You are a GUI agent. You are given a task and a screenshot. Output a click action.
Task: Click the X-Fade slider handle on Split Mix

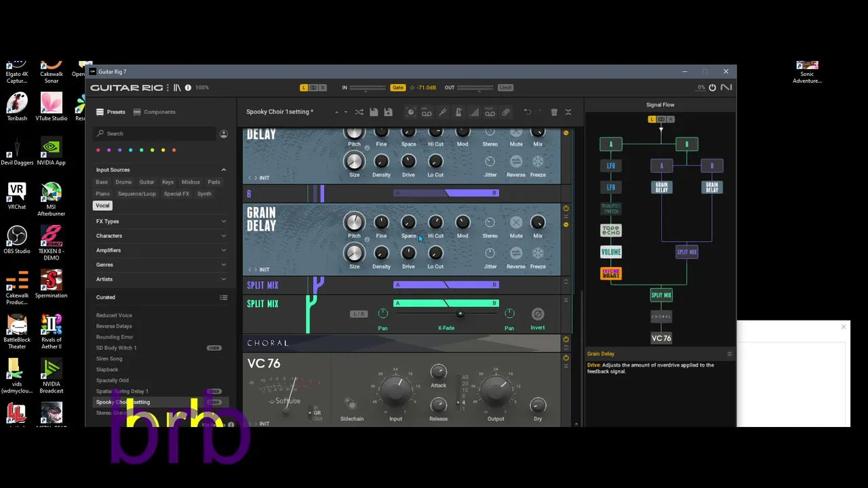(x=460, y=314)
